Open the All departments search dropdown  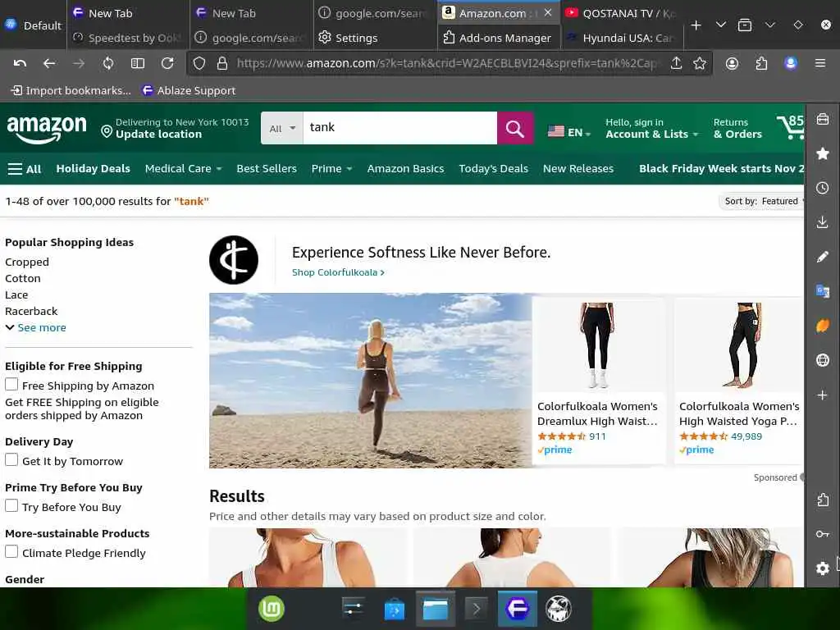pyautogui.click(x=282, y=129)
